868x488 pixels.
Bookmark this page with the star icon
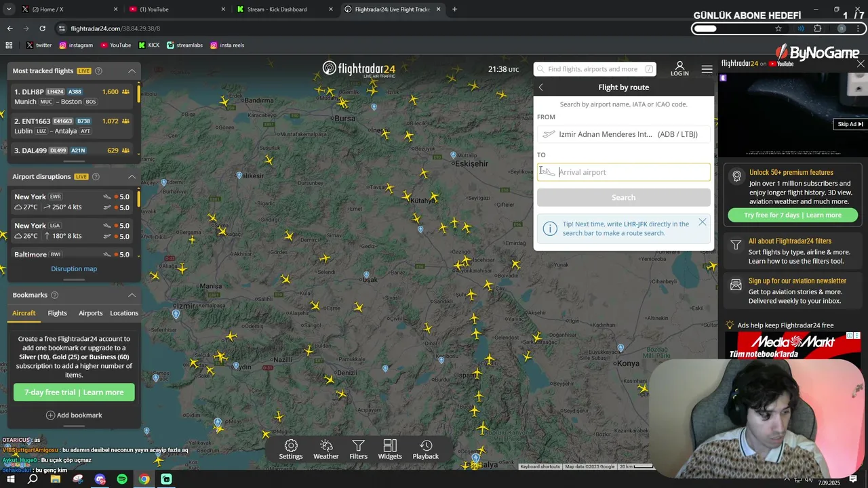click(778, 28)
